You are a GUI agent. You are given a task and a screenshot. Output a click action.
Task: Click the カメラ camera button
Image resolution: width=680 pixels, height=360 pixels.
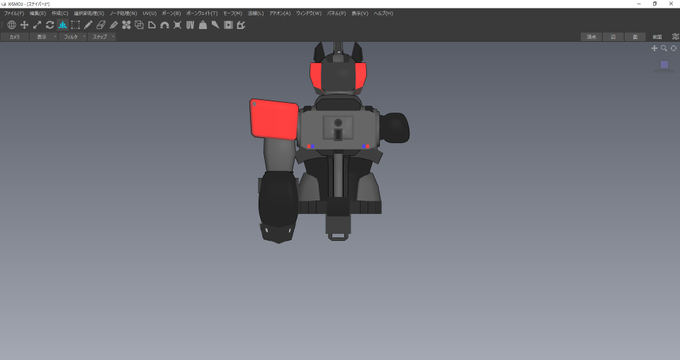pyautogui.click(x=15, y=37)
